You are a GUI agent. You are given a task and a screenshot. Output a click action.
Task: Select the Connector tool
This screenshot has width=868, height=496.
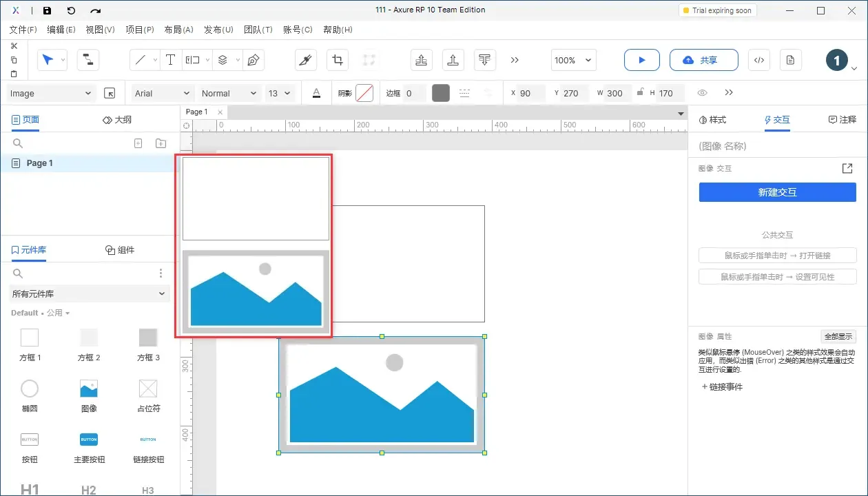[87, 60]
